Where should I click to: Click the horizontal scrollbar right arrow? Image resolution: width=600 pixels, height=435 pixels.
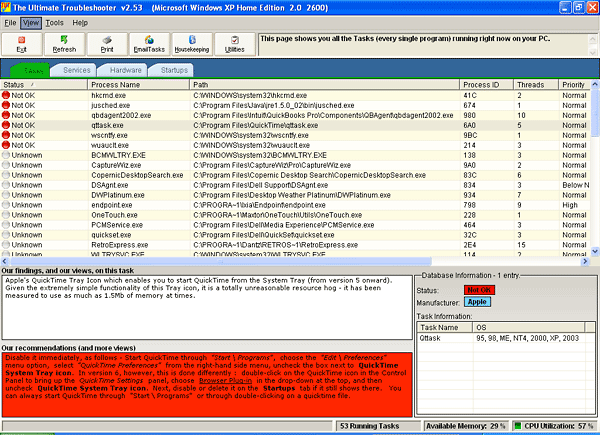point(585,261)
